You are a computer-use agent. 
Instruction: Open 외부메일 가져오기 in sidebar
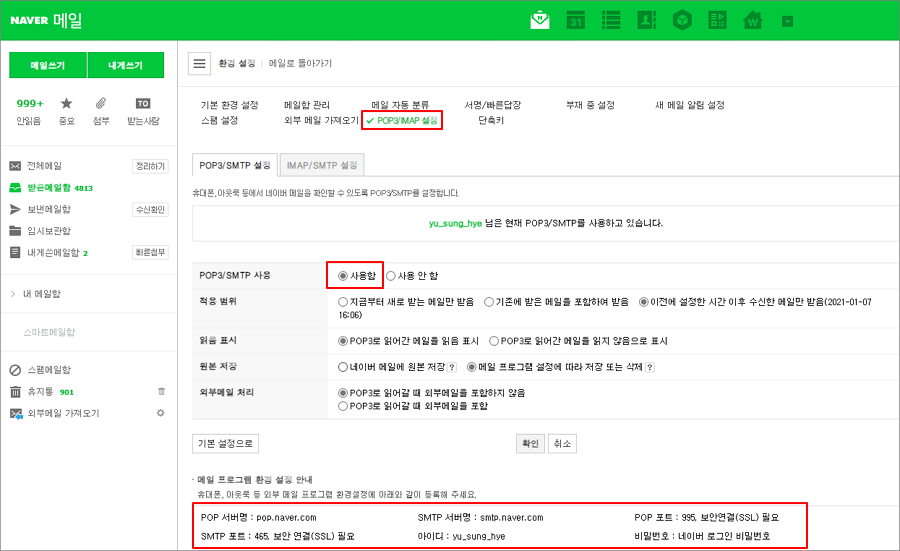click(63, 413)
